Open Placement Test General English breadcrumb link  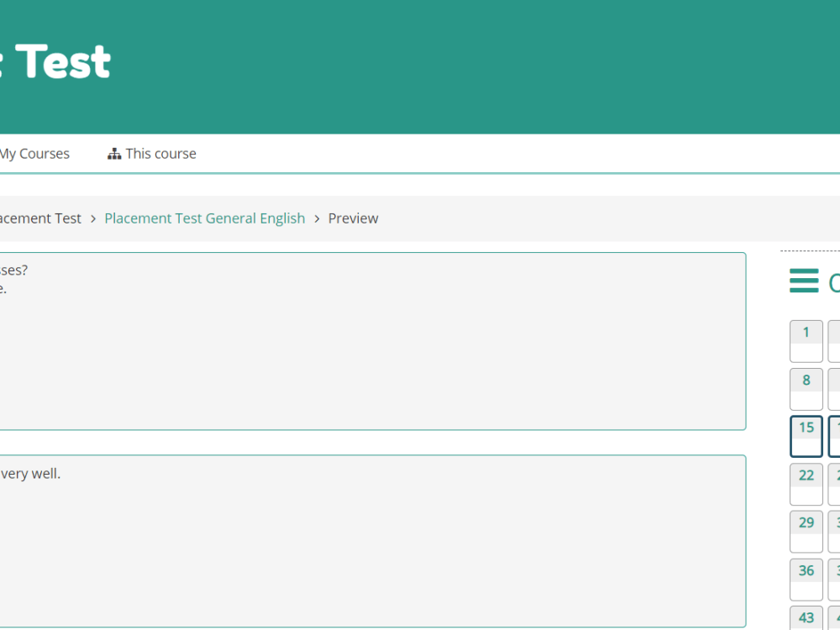[x=205, y=218]
